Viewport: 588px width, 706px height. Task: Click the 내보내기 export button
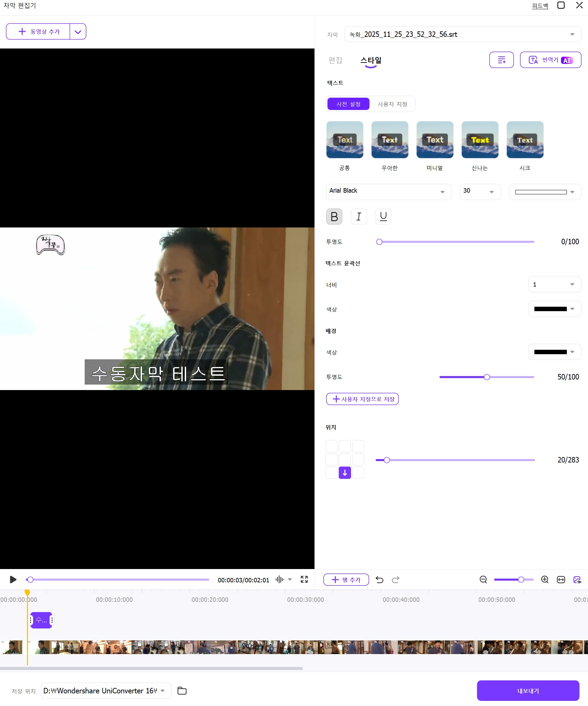pos(528,690)
